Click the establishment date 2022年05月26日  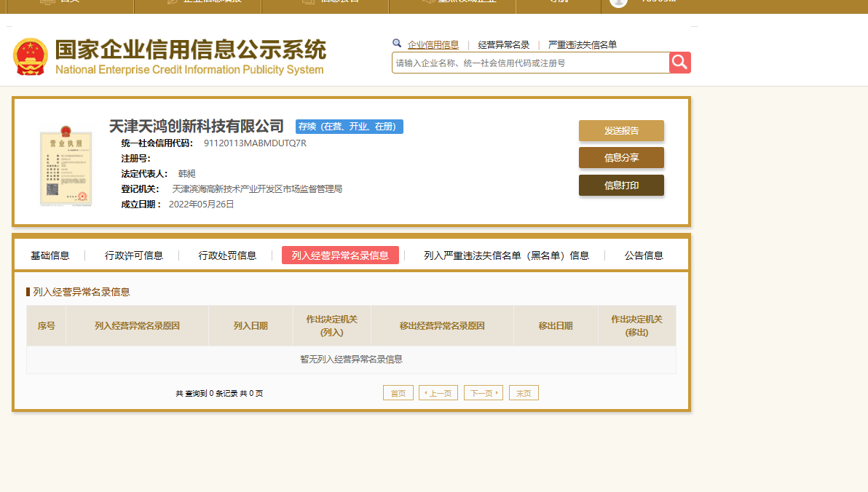(201, 205)
